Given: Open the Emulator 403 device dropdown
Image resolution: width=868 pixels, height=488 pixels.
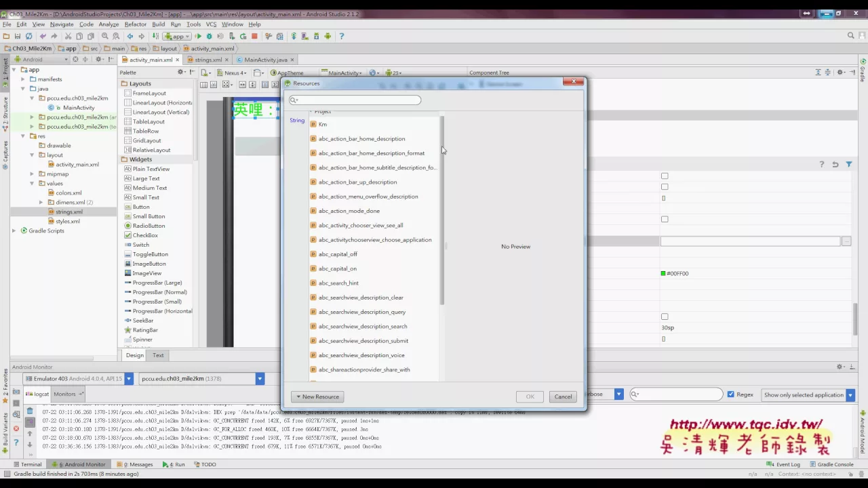Looking at the screenshot, I should (129, 379).
